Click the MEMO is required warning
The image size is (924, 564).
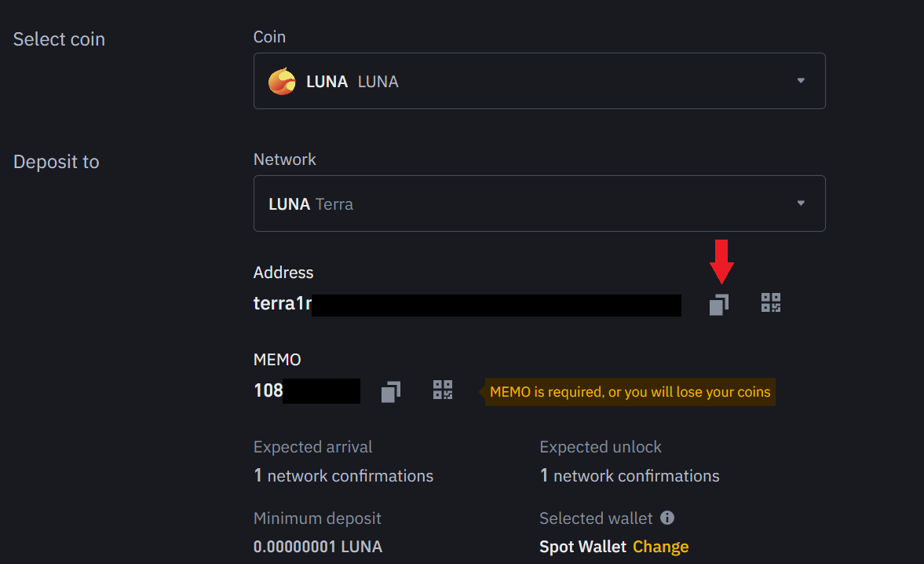pyautogui.click(x=630, y=391)
